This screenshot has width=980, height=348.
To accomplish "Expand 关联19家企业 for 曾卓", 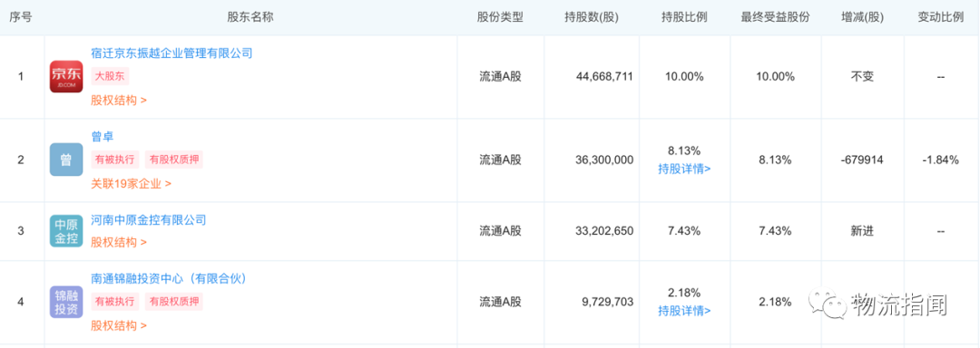I will pos(132,183).
